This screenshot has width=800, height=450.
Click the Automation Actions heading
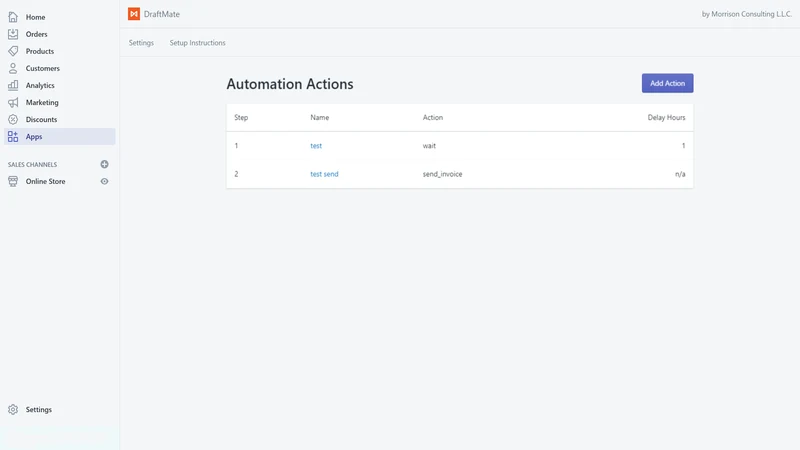point(290,84)
